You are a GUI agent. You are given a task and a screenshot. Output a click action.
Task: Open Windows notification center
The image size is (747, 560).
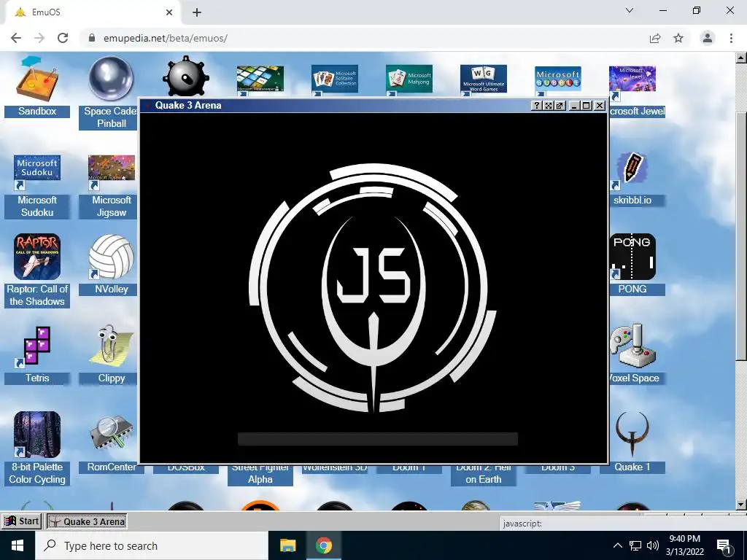point(724,546)
